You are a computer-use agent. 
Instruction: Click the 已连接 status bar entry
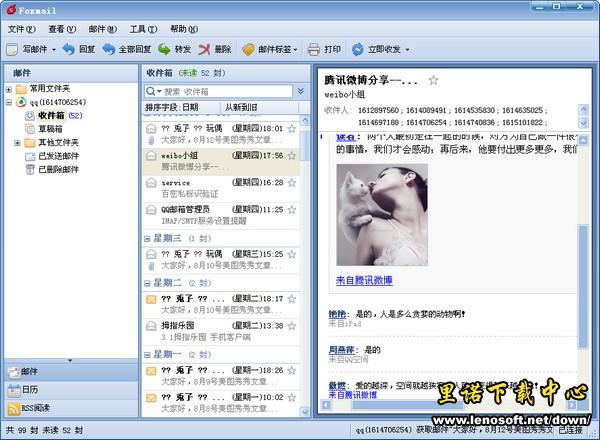[571, 430]
